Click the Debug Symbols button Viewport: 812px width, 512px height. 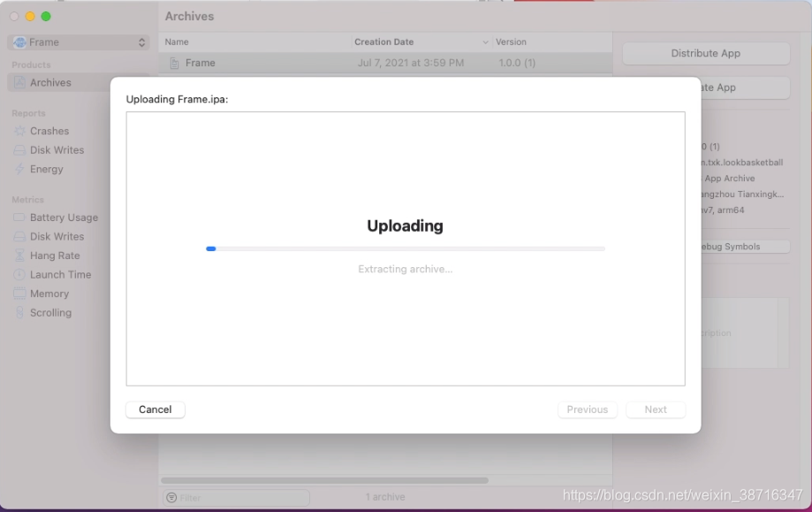click(x=745, y=247)
